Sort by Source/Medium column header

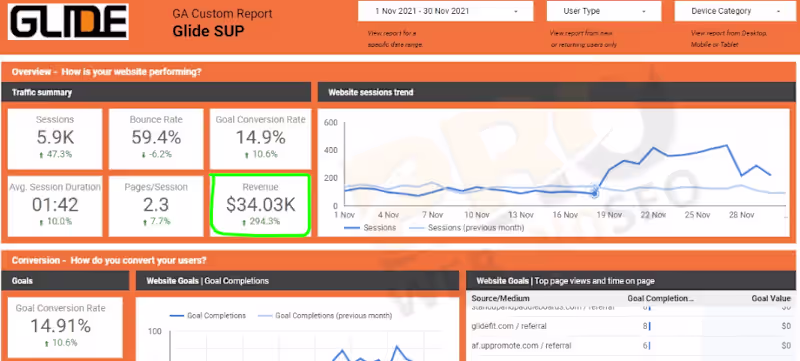point(501,298)
